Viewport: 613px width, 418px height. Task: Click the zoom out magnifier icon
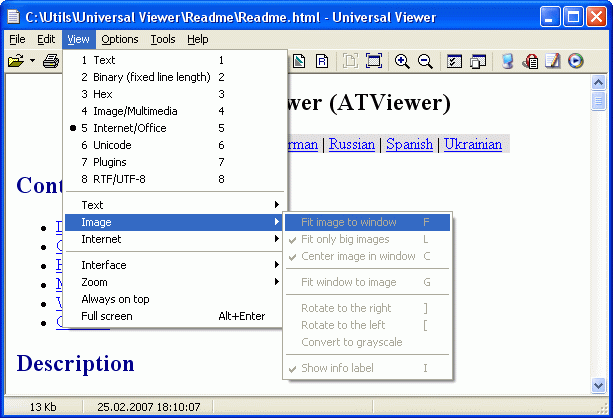[x=425, y=61]
